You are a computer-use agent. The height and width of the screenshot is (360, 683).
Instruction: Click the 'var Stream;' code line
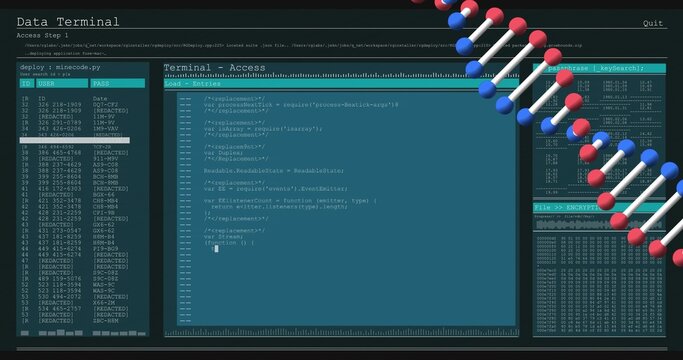tap(222, 237)
